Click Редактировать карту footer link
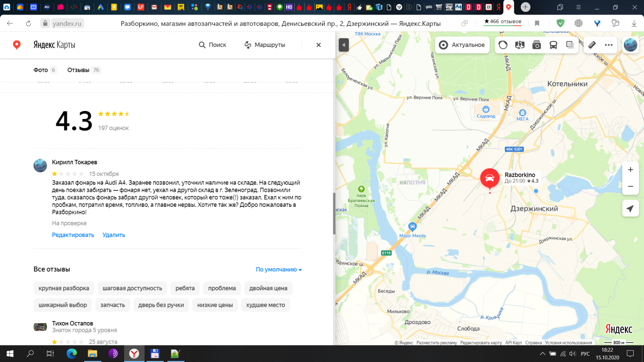The height and width of the screenshot is (362, 644). click(x=481, y=343)
